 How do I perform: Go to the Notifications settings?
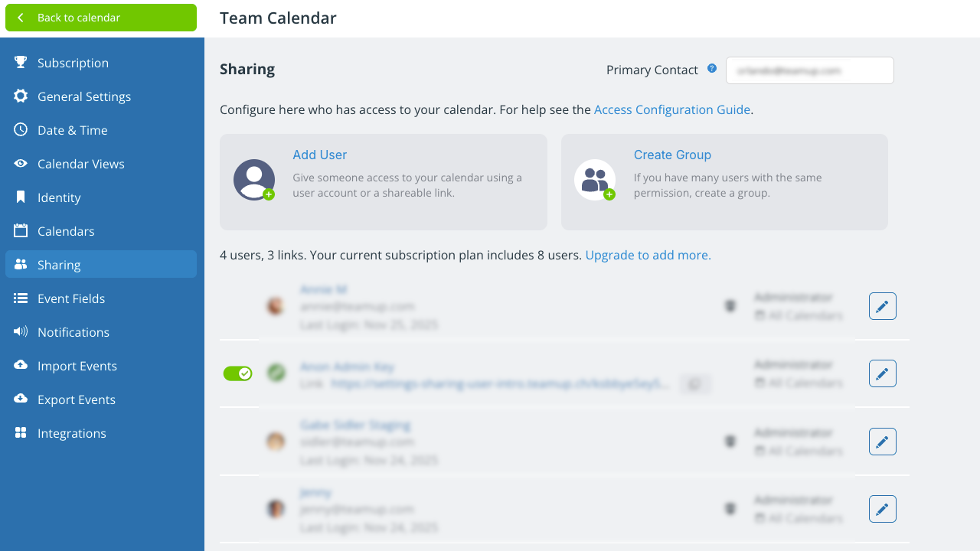pos(73,332)
